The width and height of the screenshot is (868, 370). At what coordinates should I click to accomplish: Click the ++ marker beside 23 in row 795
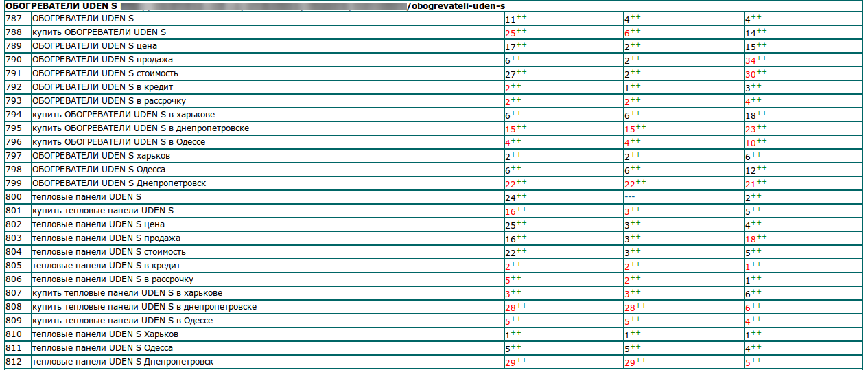click(762, 127)
